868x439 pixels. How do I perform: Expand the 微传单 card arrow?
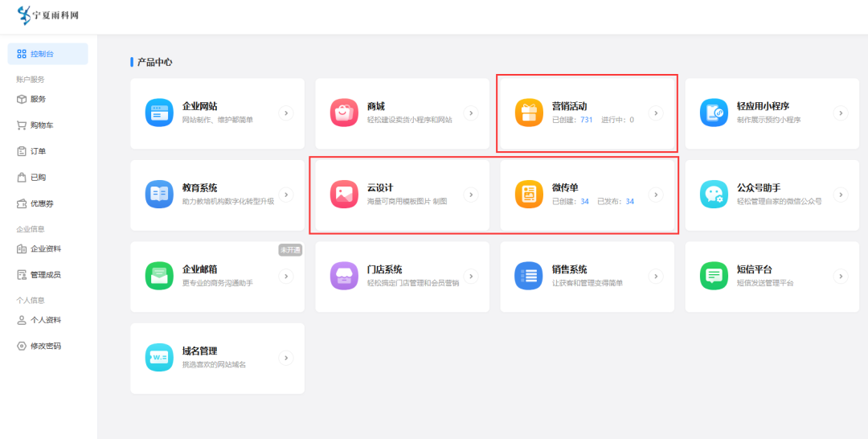pyautogui.click(x=656, y=195)
